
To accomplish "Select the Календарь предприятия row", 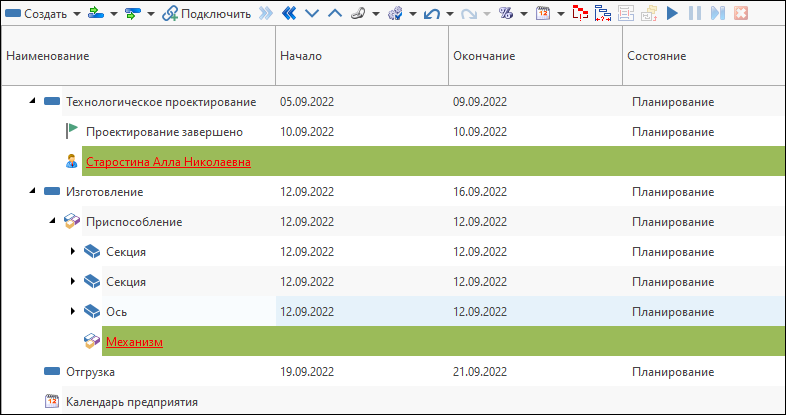I will coord(393,401).
